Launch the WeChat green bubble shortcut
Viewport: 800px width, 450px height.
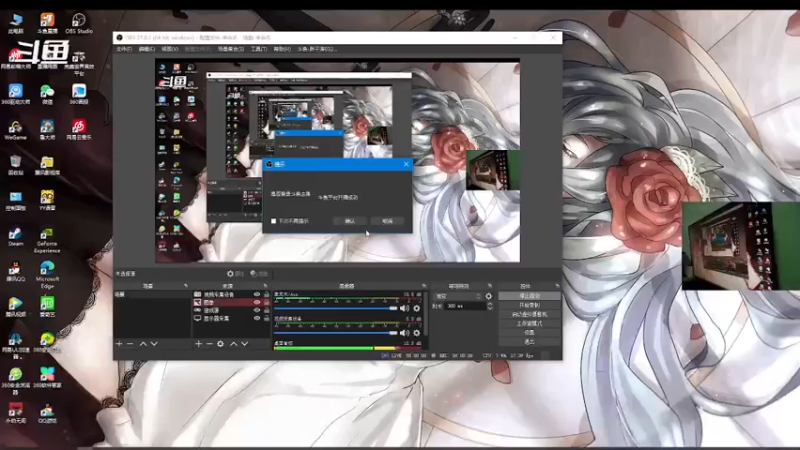click(x=47, y=94)
